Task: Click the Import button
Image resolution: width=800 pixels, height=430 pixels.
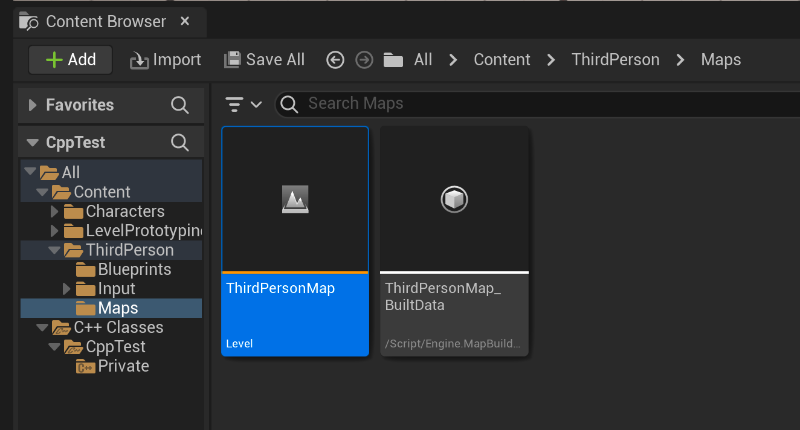Action: [166, 60]
